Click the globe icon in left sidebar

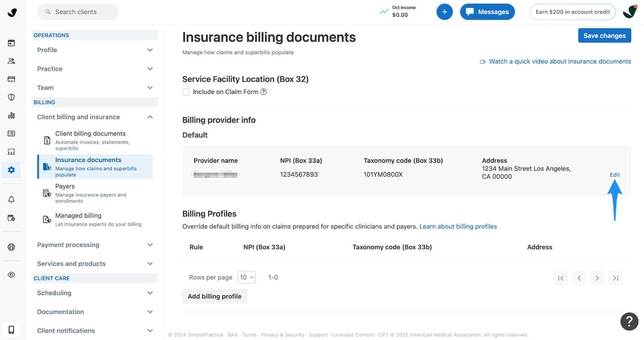(11, 247)
